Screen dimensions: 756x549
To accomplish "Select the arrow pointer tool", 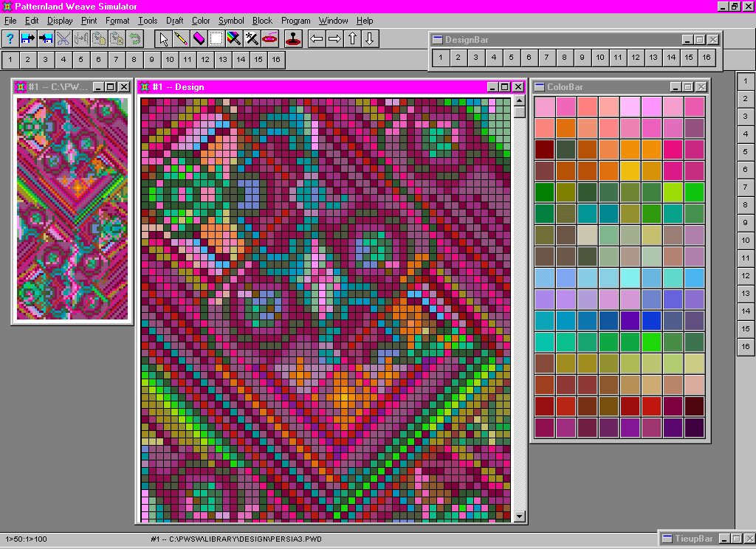I will tap(163, 38).
